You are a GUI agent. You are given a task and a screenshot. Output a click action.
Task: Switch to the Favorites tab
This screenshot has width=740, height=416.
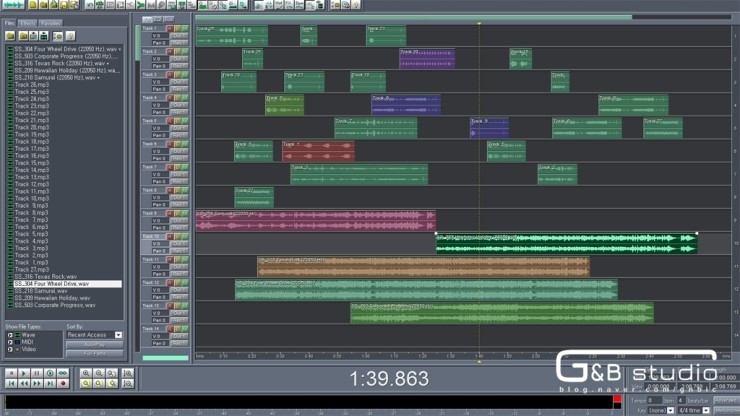(50, 22)
